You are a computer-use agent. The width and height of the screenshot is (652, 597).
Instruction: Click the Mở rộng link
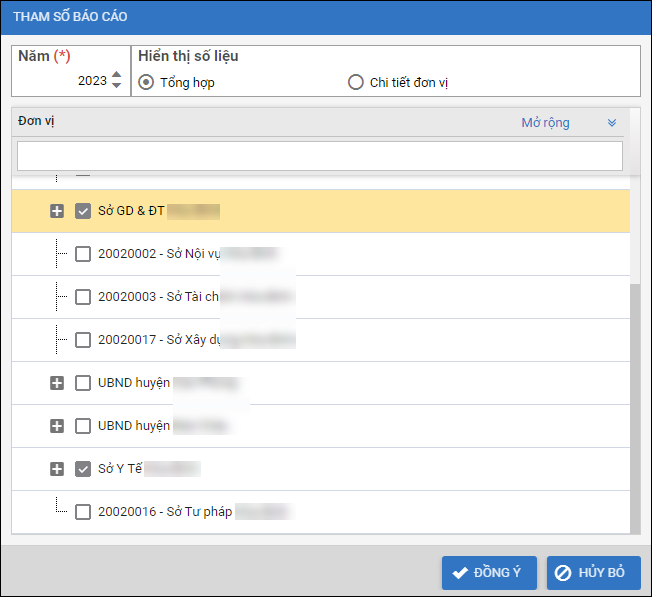545,123
